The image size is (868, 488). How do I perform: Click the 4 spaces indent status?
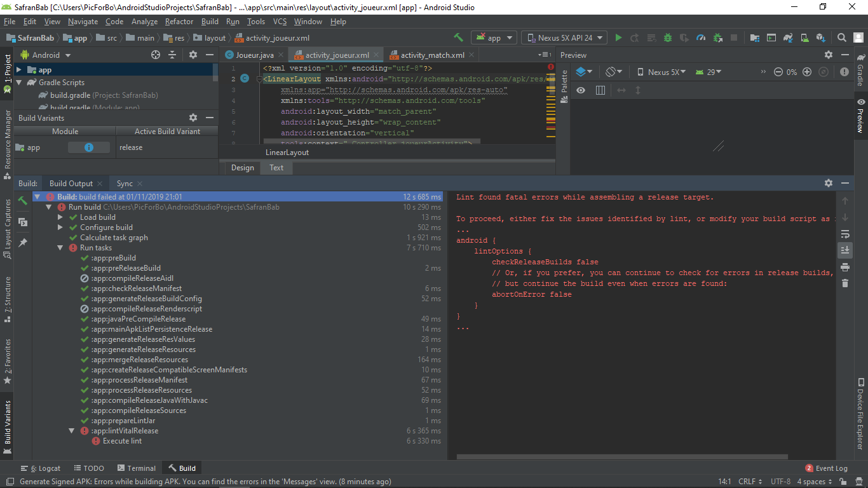pyautogui.click(x=815, y=482)
